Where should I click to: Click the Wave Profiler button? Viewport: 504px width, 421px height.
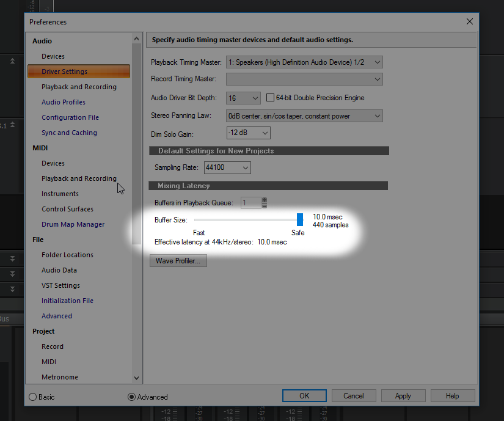coord(178,261)
